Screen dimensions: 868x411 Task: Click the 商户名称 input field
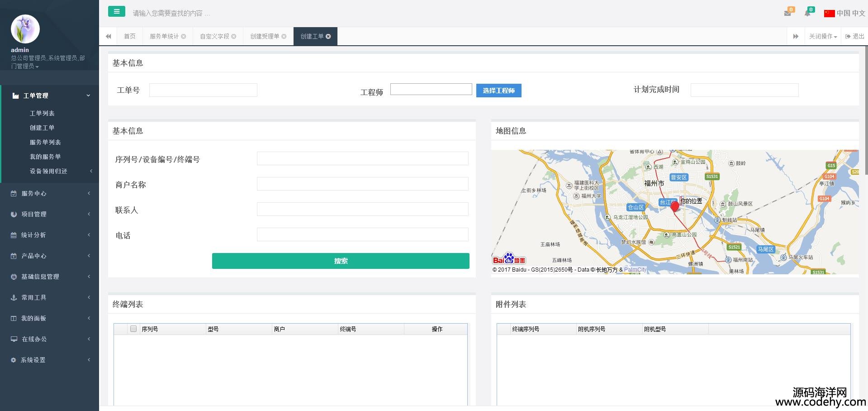point(363,184)
